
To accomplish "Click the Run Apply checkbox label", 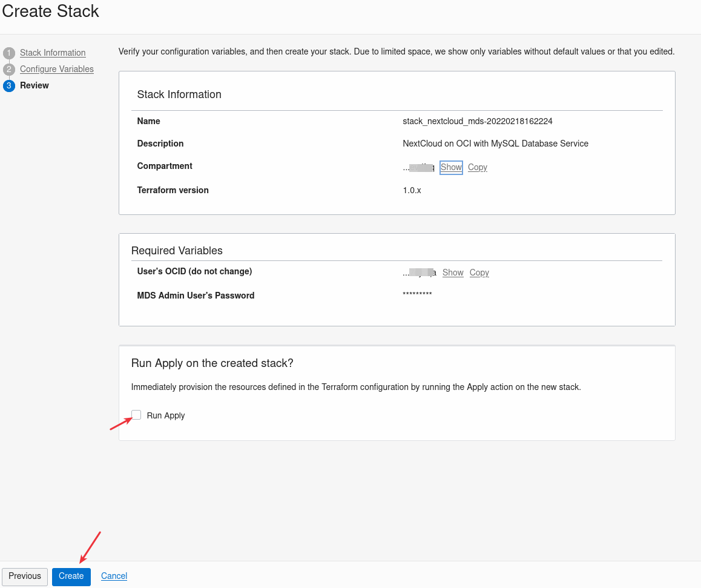I will click(x=166, y=415).
